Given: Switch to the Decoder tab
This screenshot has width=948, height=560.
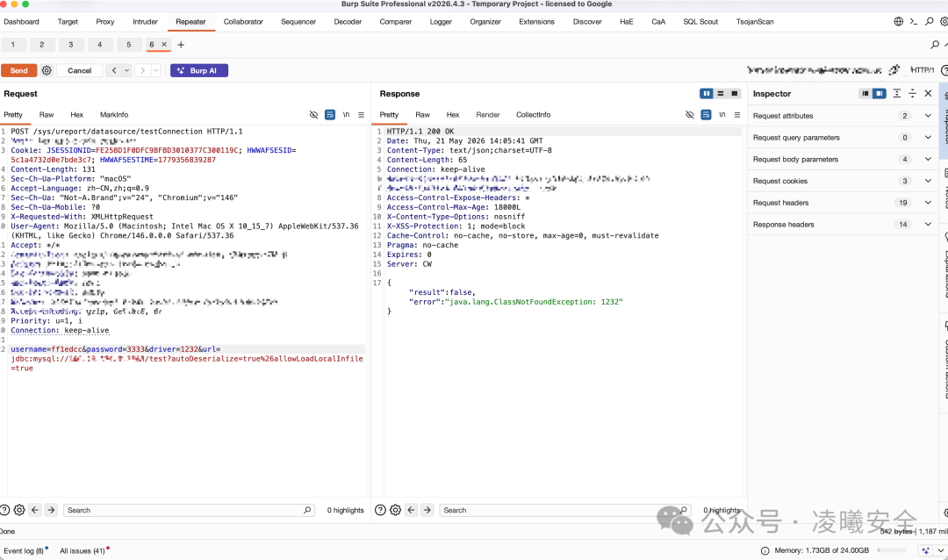Looking at the screenshot, I should (x=348, y=21).
